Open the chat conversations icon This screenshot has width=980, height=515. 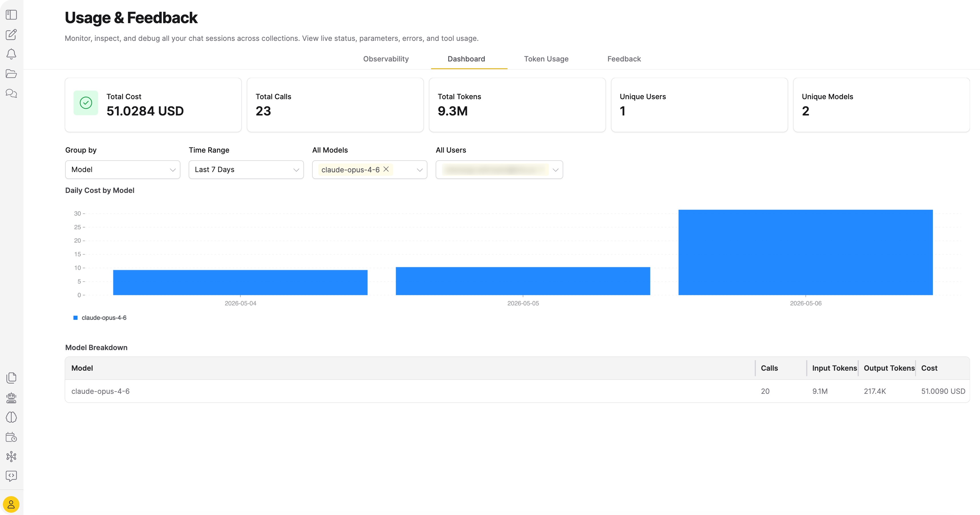(x=11, y=93)
